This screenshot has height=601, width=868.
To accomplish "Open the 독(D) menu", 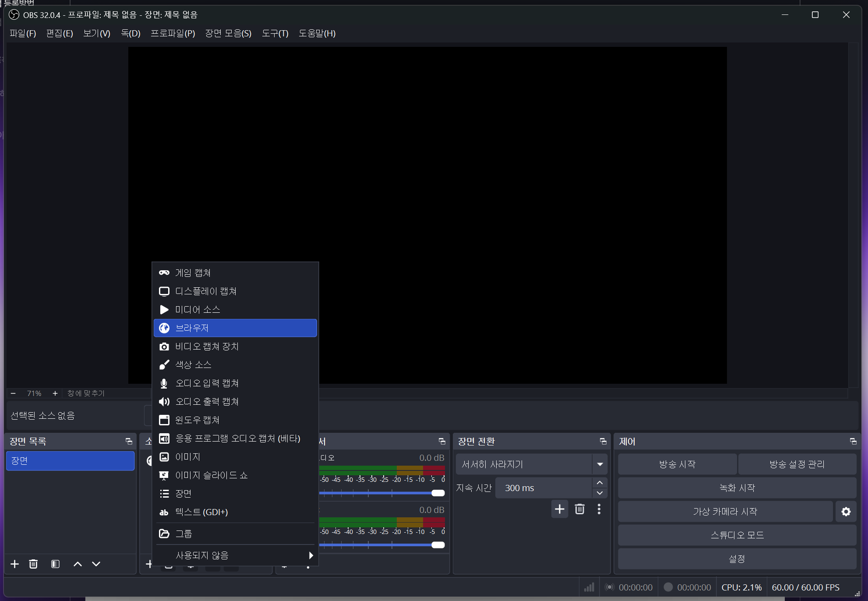I will (131, 33).
